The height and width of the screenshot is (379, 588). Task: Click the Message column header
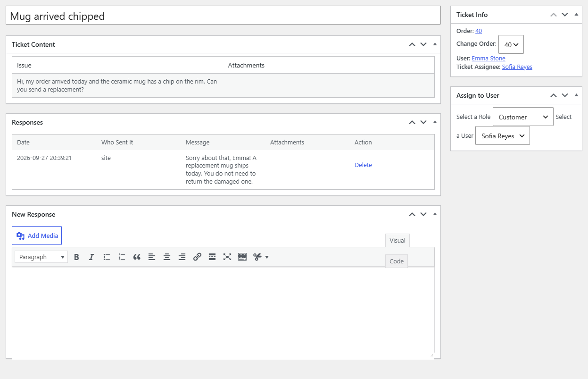[x=198, y=142]
